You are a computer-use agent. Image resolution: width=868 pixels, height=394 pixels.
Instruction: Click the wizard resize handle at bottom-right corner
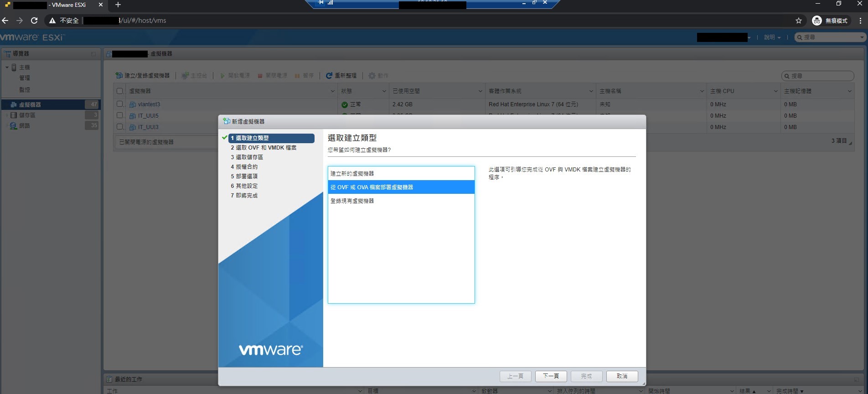coord(643,384)
